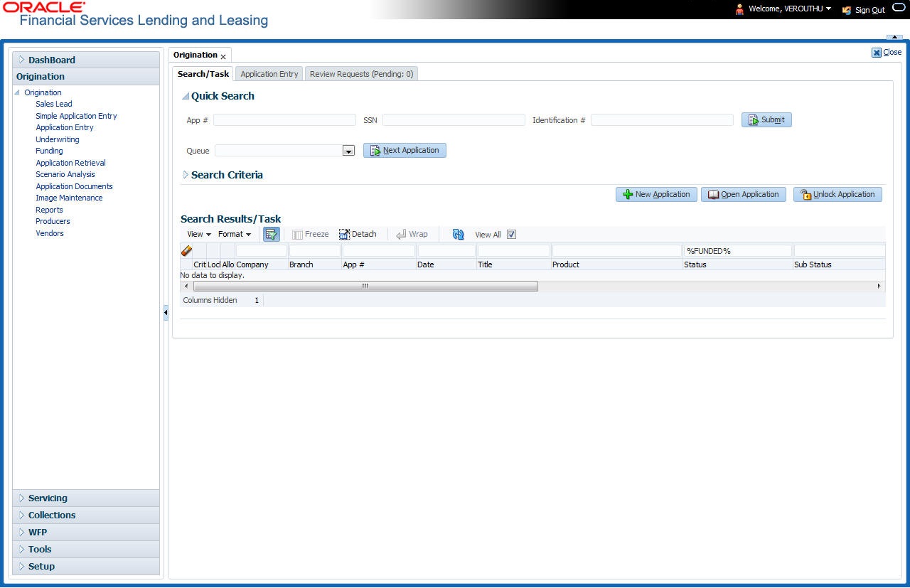910x588 pixels.
Task: Click the SSN input field
Action: tap(454, 120)
